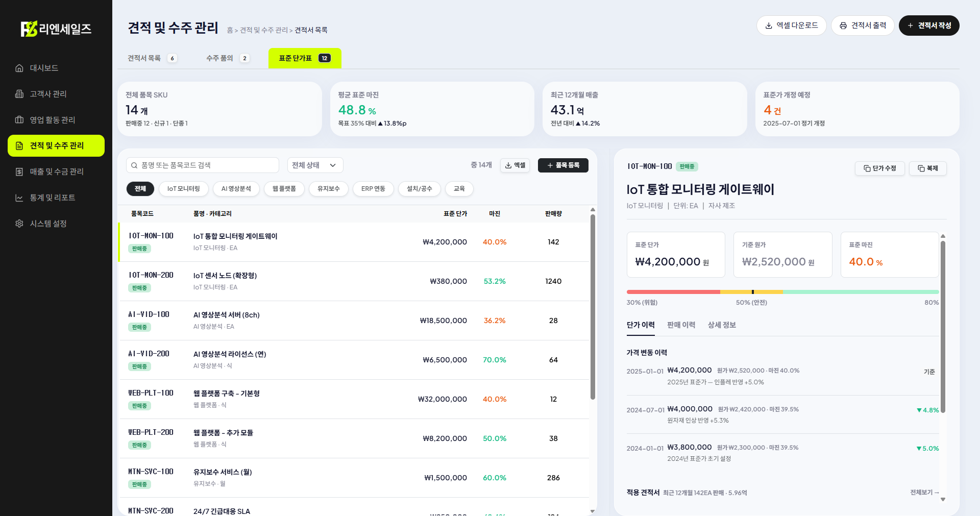
Task: Sort by the 마진 column header
Action: (x=495, y=214)
